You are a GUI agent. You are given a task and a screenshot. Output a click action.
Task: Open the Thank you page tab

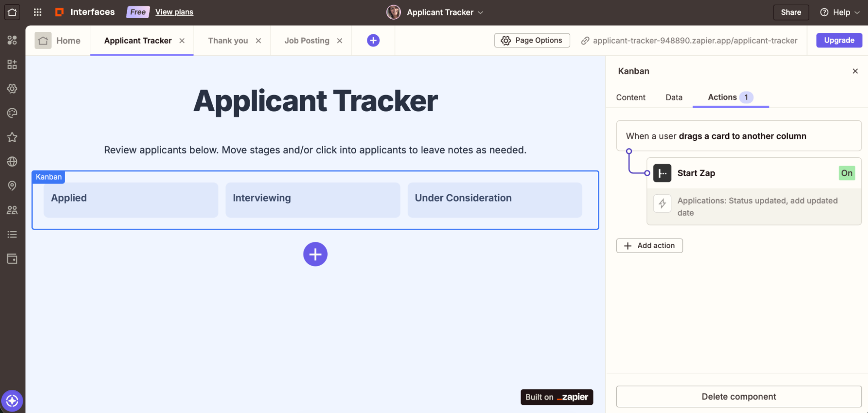tap(228, 40)
